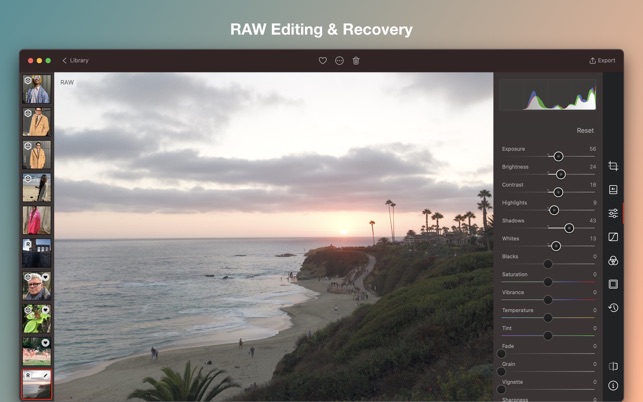Select the pink outfit photo thumbnail
643x402 pixels.
[37, 220]
